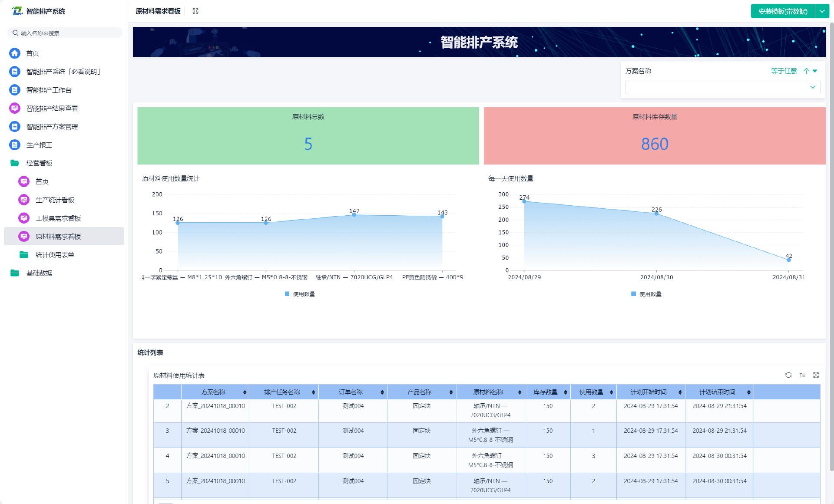Open the 方案名称 filter dropdown

[x=722, y=87]
